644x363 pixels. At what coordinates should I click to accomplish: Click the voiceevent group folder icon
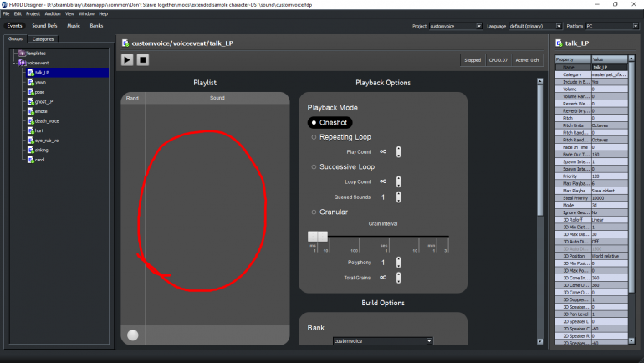click(23, 63)
